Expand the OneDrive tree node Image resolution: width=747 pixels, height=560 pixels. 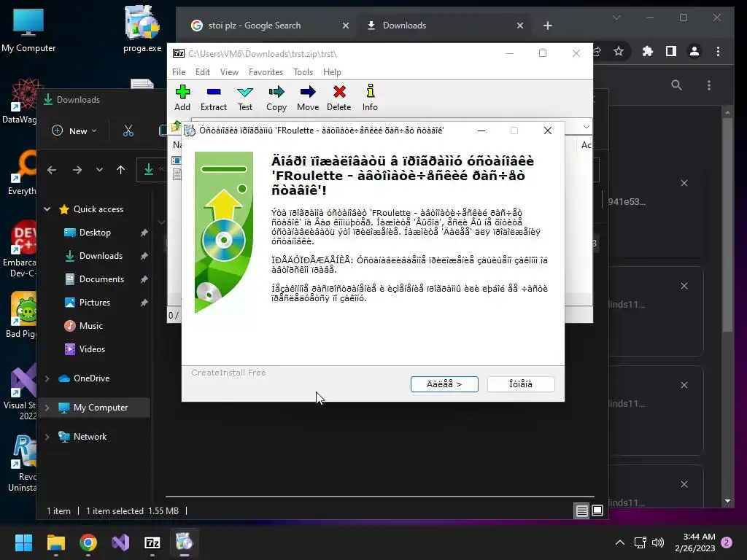[47, 378]
